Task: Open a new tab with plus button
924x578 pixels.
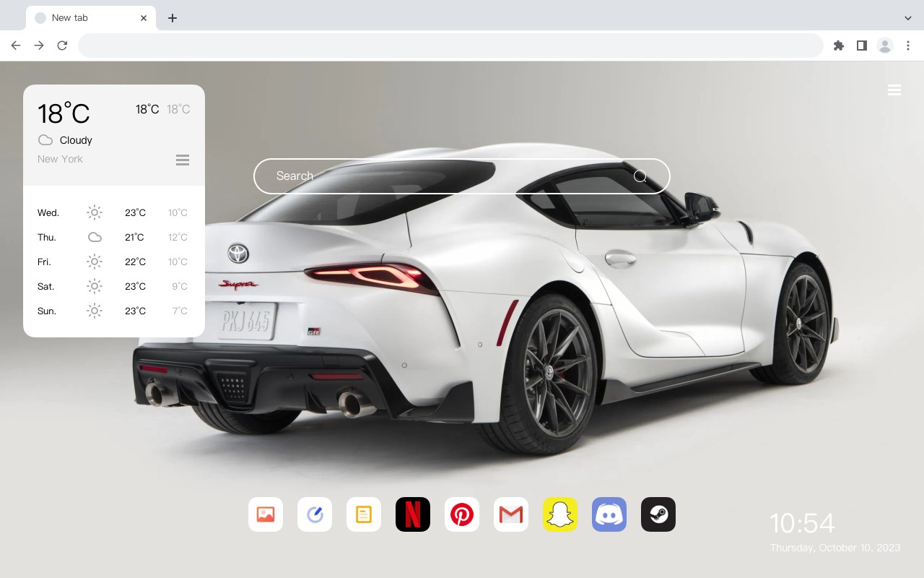Action: point(173,18)
